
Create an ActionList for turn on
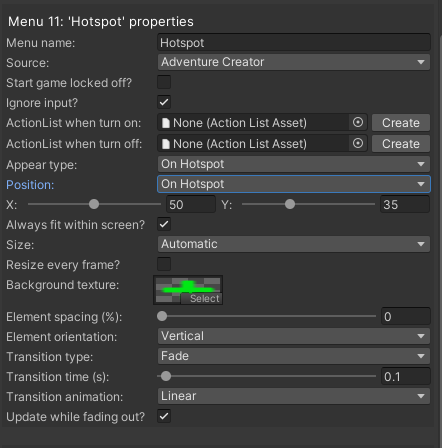click(x=401, y=123)
